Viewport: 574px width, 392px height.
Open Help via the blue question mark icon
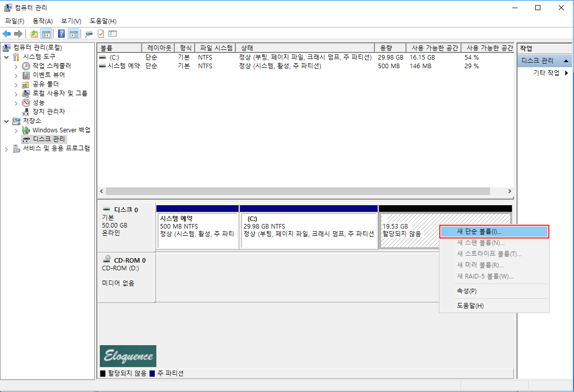(x=62, y=34)
